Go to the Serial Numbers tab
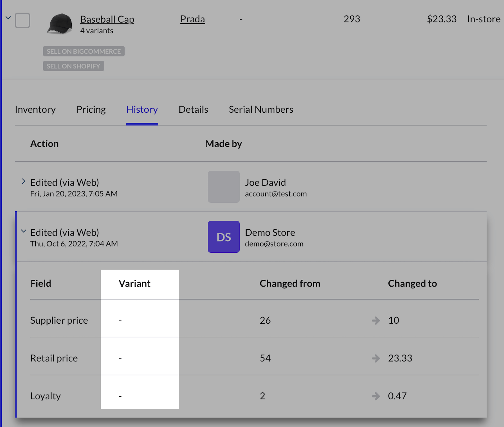Screen dimensions: 504x427 261,109
